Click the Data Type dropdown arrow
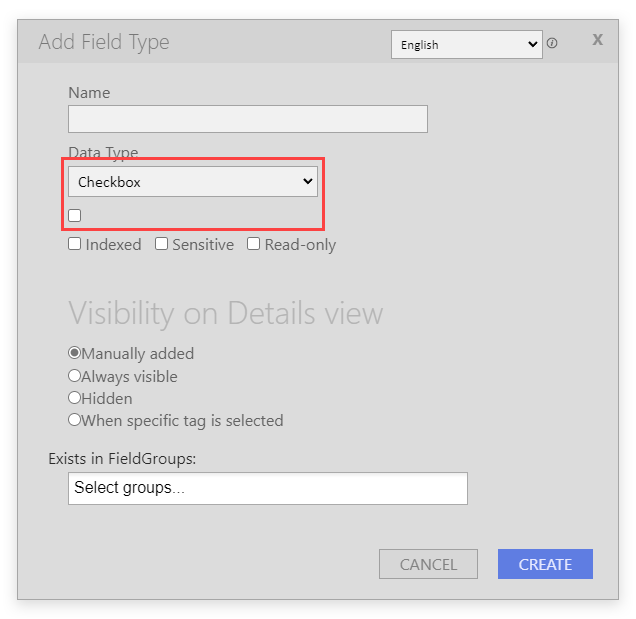 [308, 181]
